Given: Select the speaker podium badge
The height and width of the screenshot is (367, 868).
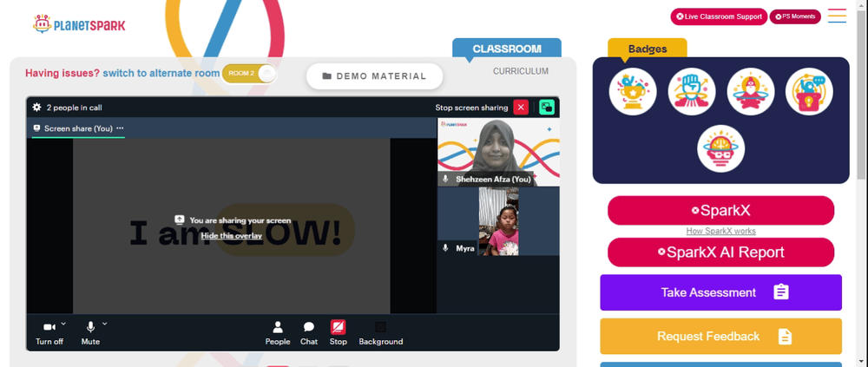Looking at the screenshot, I should tap(809, 92).
